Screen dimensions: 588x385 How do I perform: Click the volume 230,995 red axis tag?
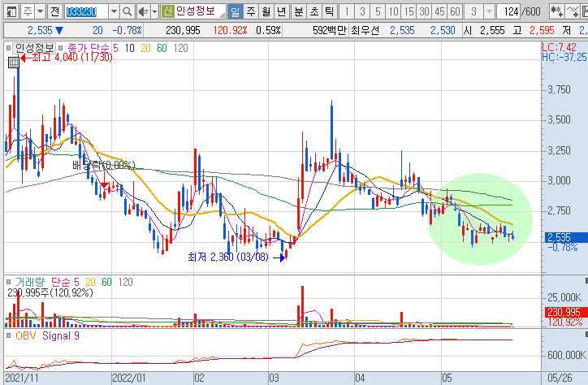tap(564, 312)
